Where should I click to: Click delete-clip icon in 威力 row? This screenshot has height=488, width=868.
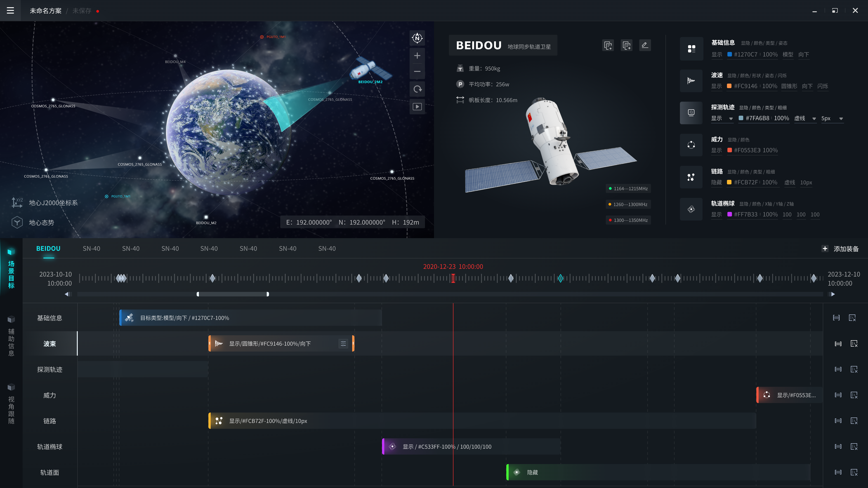(x=854, y=395)
